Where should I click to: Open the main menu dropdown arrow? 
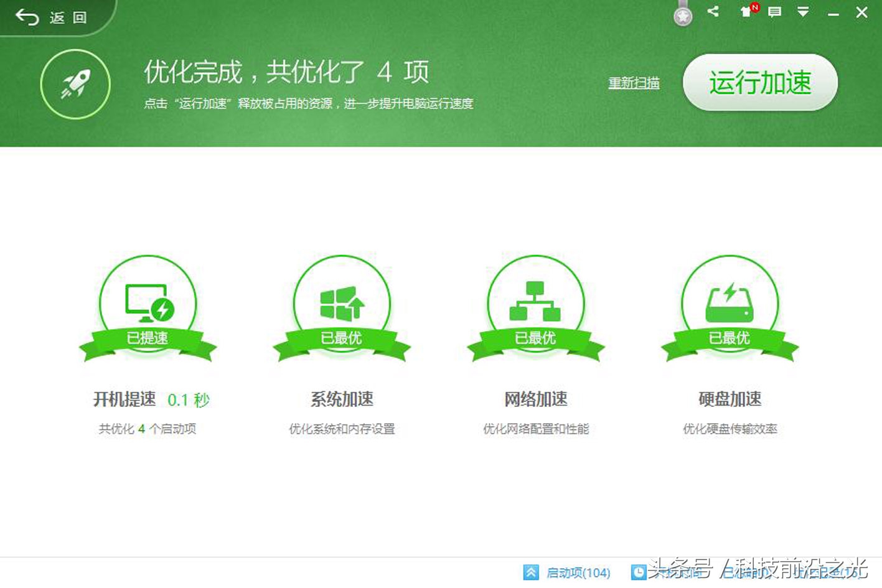(803, 11)
